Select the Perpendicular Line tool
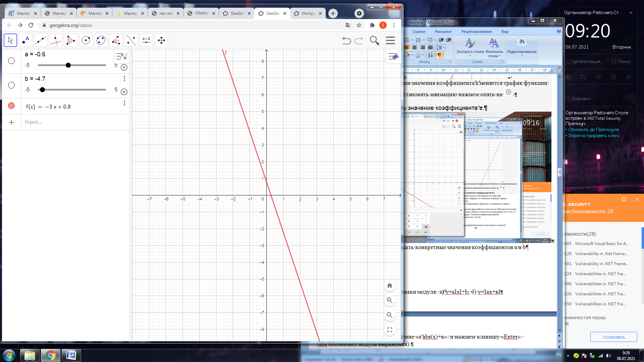The width and height of the screenshot is (644, 362). coord(56,40)
